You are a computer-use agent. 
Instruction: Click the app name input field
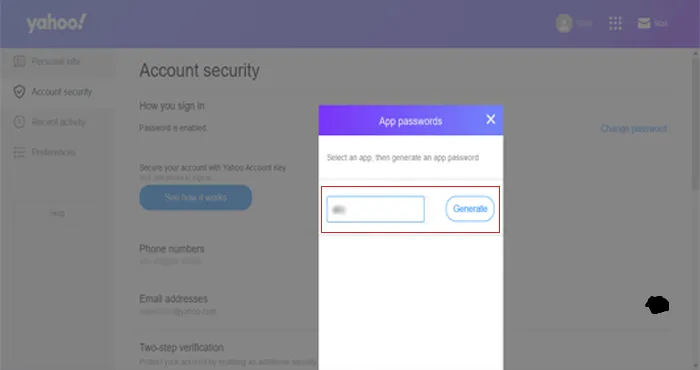pyautogui.click(x=375, y=209)
